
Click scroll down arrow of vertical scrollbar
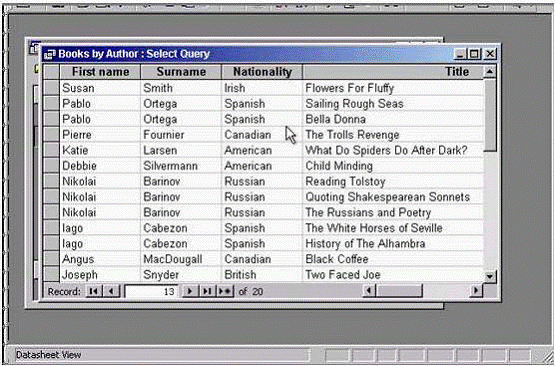490,276
